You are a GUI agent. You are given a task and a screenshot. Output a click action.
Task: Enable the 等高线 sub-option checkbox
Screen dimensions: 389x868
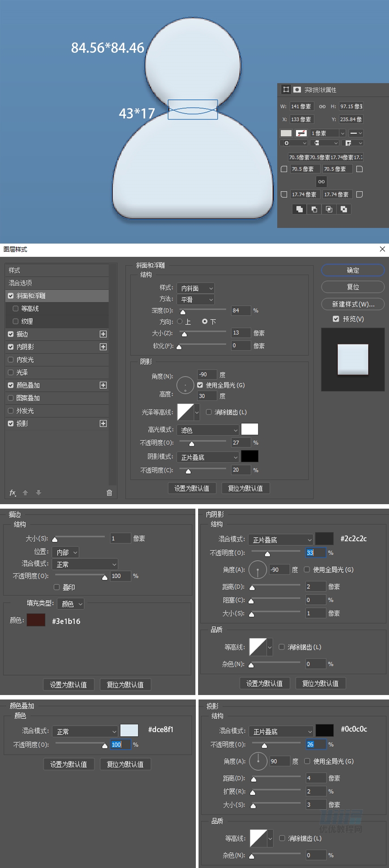[x=16, y=308]
